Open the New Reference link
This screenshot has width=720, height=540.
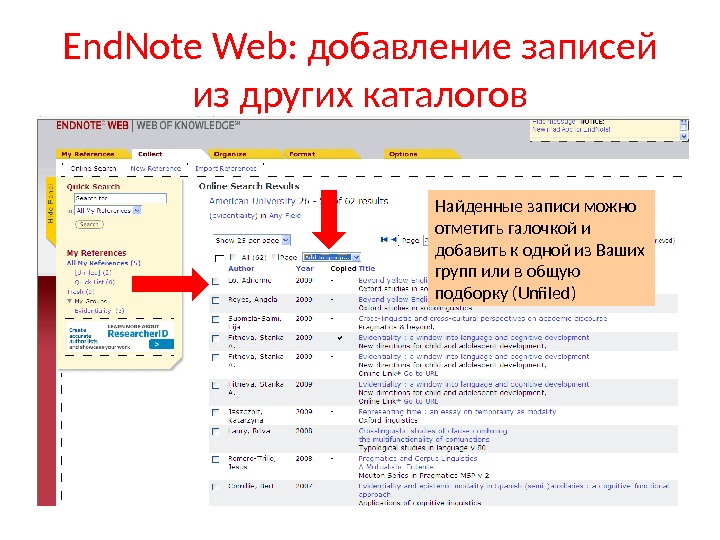[156, 169]
